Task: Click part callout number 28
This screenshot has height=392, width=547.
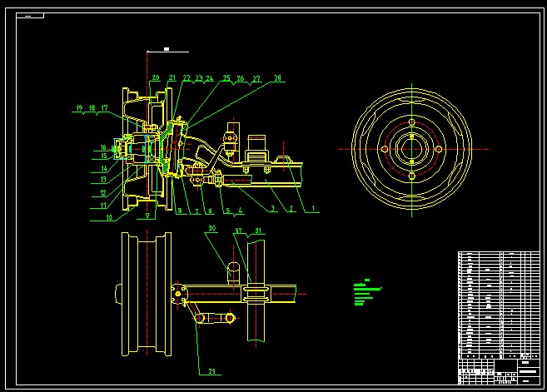Action: tap(277, 78)
